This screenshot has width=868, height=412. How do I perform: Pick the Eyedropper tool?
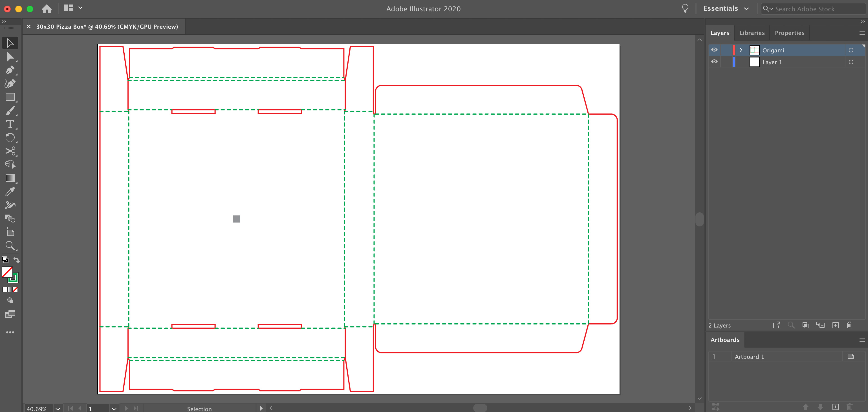10,191
